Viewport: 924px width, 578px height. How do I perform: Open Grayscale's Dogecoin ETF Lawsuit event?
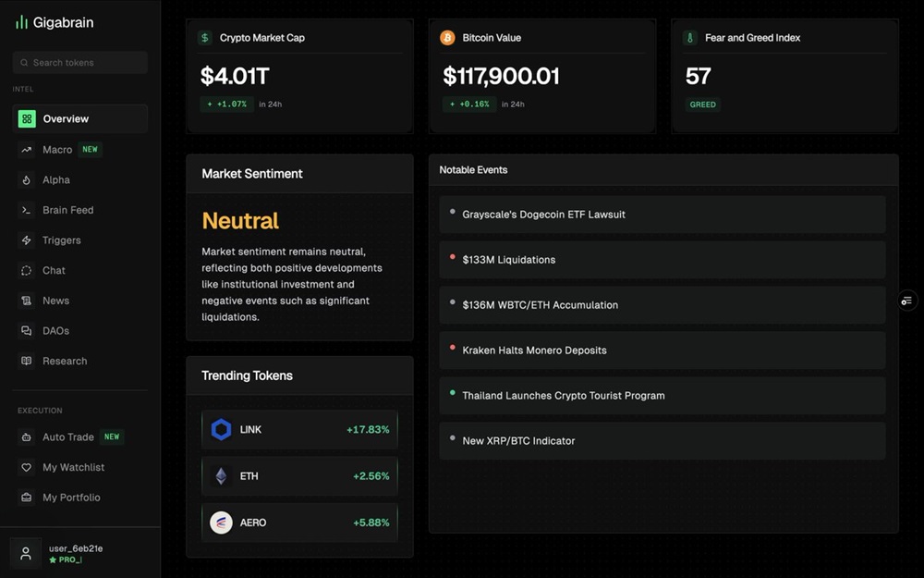(663, 215)
